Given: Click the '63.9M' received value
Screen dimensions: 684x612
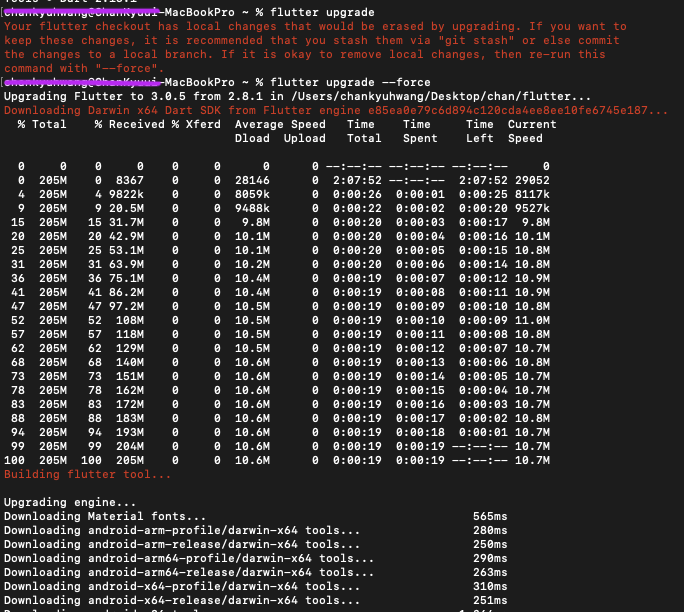Looking at the screenshot, I should [126, 264].
